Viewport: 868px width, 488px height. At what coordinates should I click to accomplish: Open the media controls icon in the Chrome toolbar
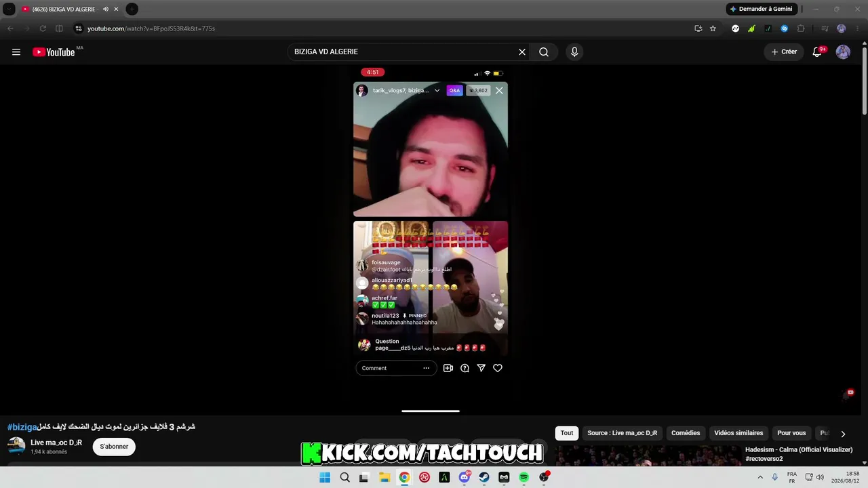pos(825,28)
